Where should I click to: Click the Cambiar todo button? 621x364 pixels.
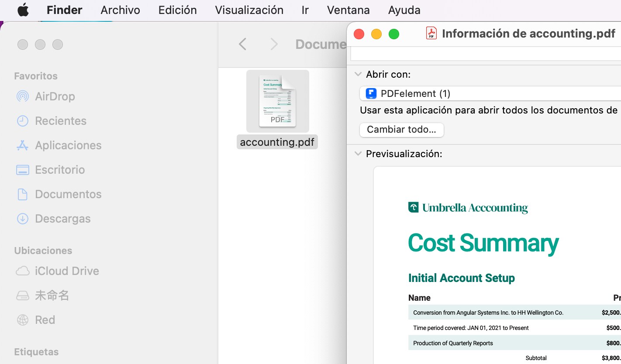401,130
